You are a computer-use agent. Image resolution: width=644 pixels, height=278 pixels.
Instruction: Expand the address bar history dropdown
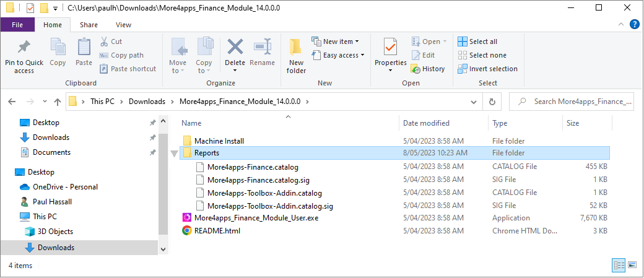(474, 102)
